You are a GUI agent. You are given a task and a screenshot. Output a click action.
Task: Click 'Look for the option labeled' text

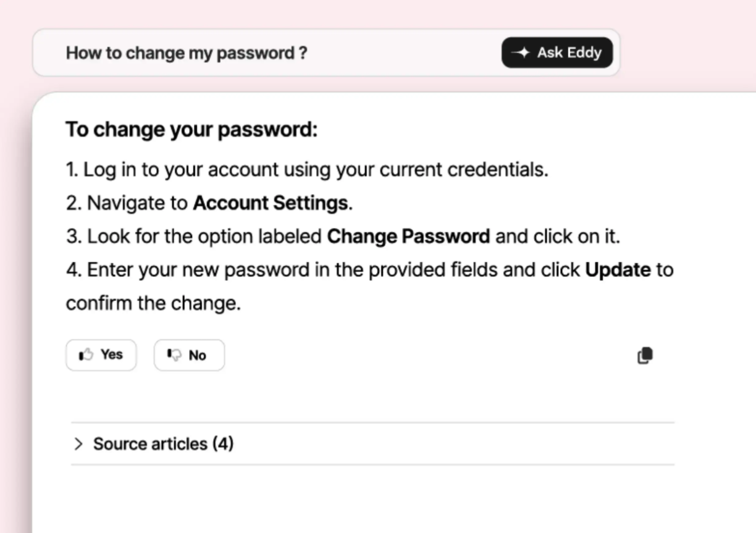(204, 237)
